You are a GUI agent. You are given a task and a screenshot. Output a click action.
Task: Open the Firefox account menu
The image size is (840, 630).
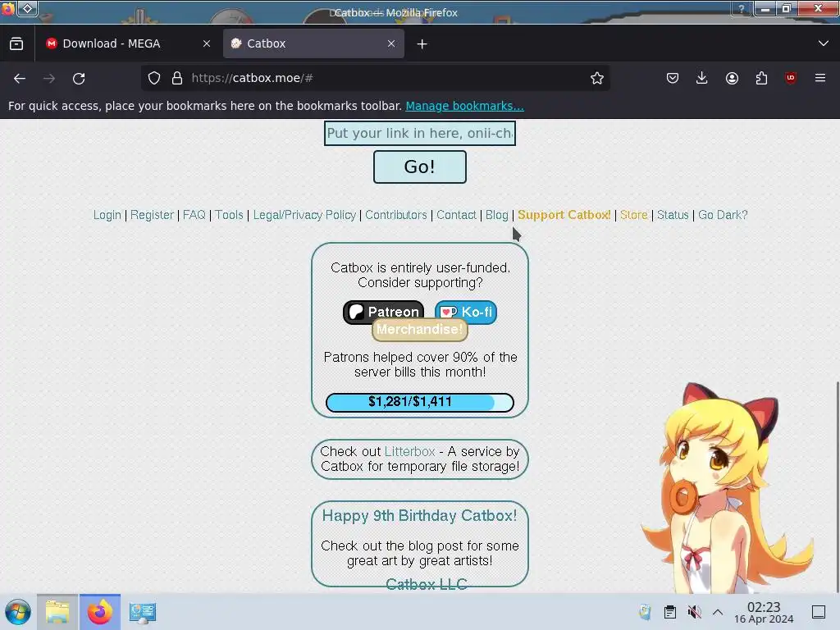coord(732,78)
